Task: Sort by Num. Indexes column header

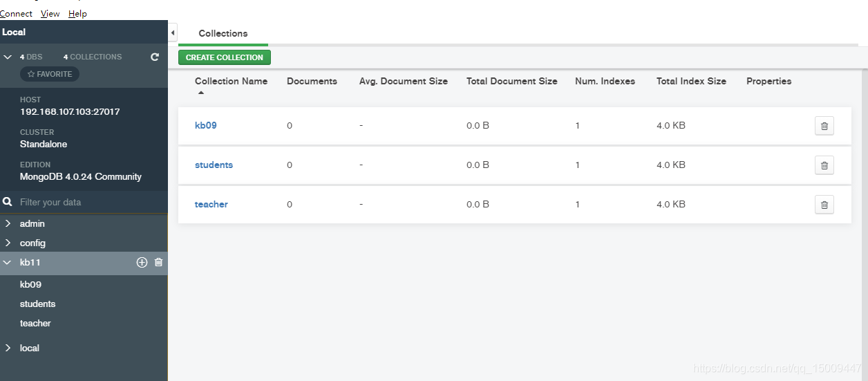Action: tap(605, 81)
